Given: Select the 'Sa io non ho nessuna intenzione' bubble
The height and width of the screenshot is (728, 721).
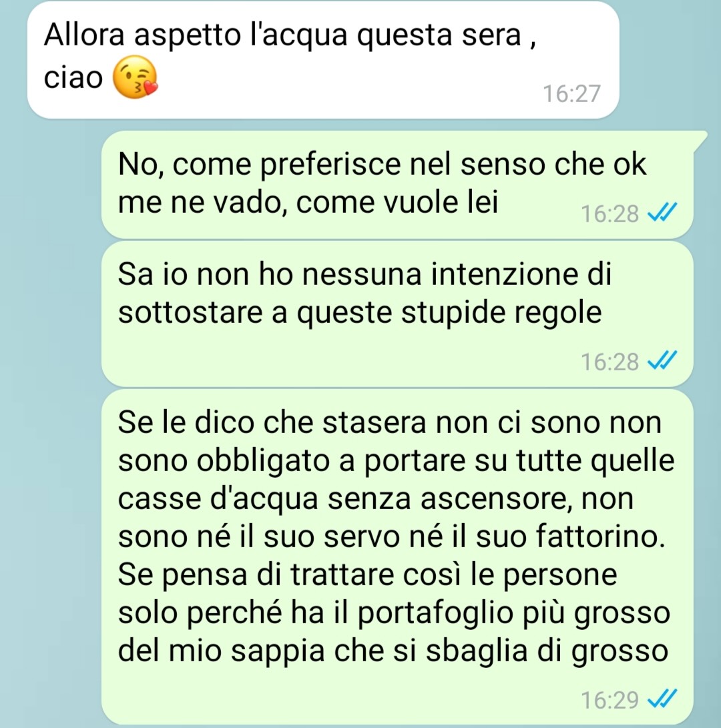Looking at the screenshot, I should click(398, 314).
